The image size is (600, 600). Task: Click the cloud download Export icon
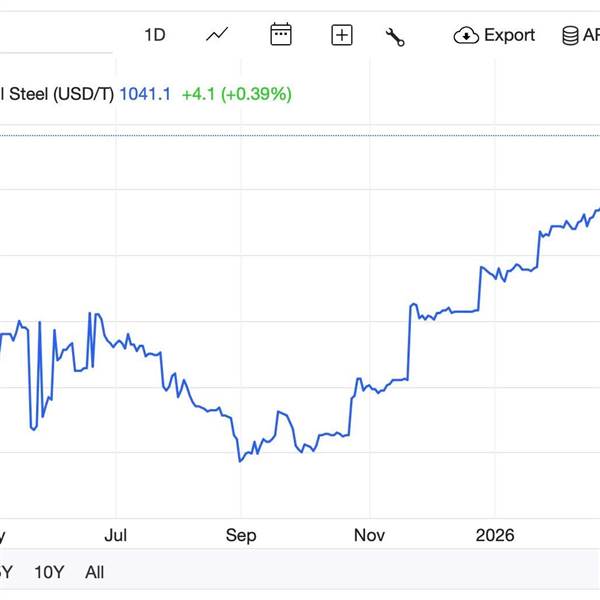(466, 36)
